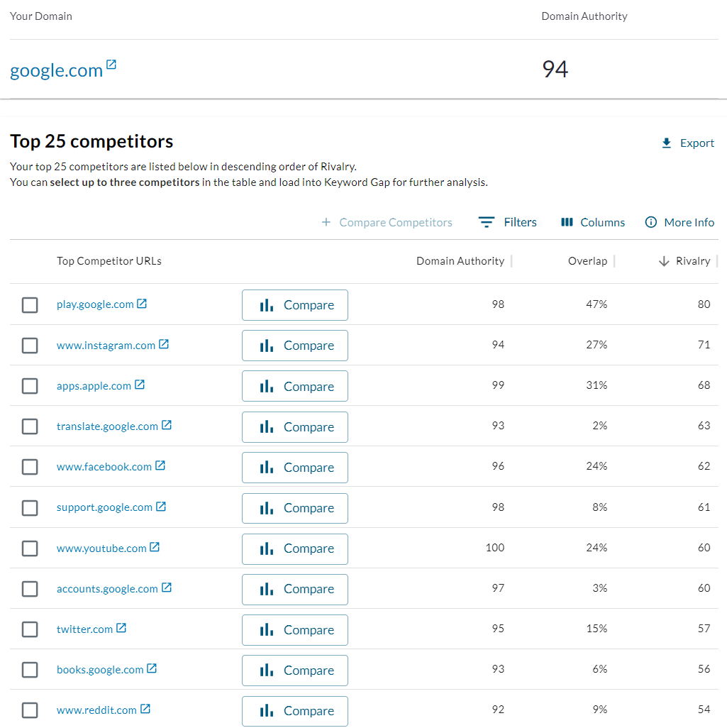Open the twitter.com link
Viewport: 727px width, 728px height.
[x=84, y=629]
